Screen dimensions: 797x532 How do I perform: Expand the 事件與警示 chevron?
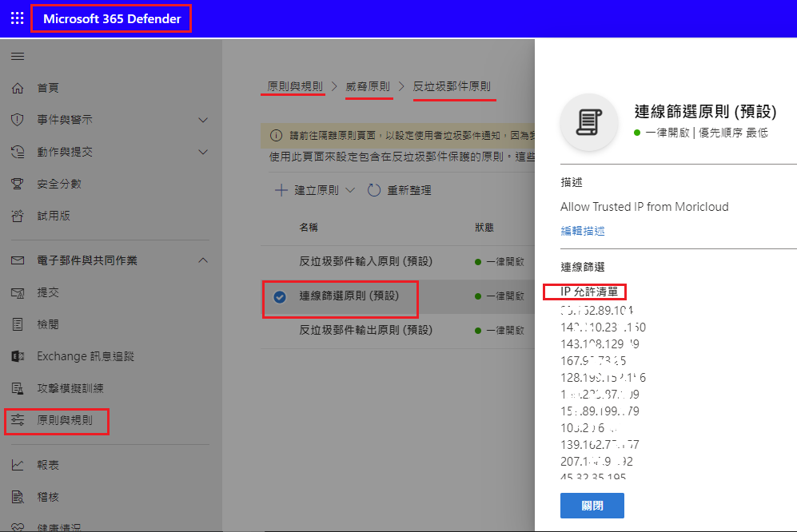coord(203,121)
